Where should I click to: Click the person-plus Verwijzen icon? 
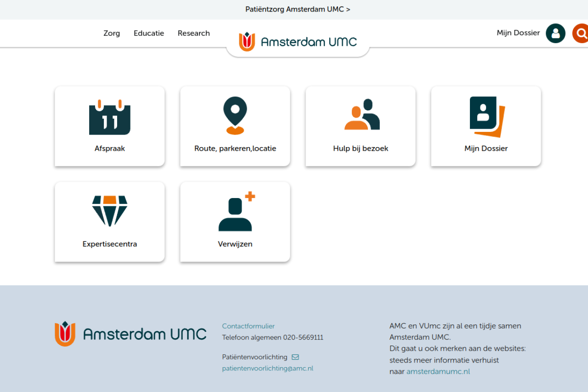point(236,212)
